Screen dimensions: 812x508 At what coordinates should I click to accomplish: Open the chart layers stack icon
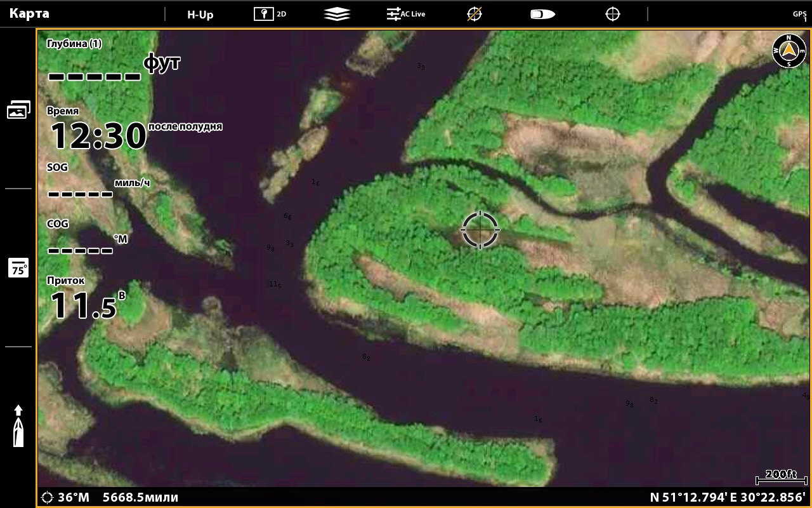coord(336,14)
